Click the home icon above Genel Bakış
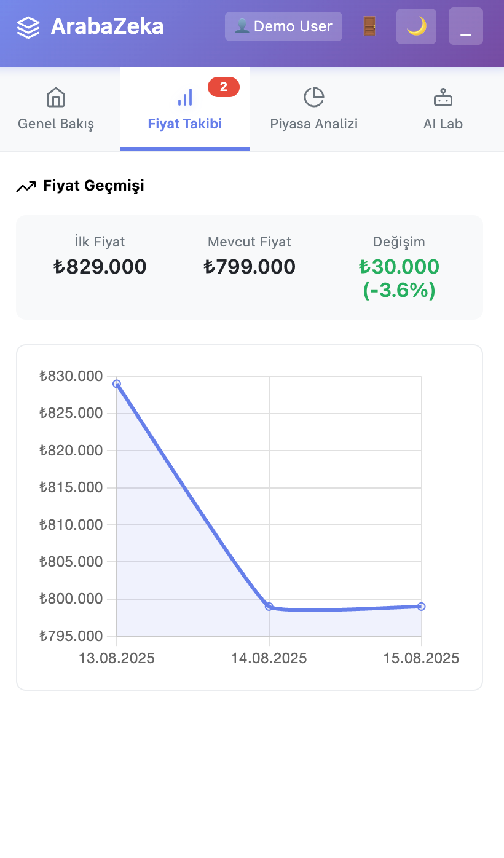504x858 pixels. (56, 97)
